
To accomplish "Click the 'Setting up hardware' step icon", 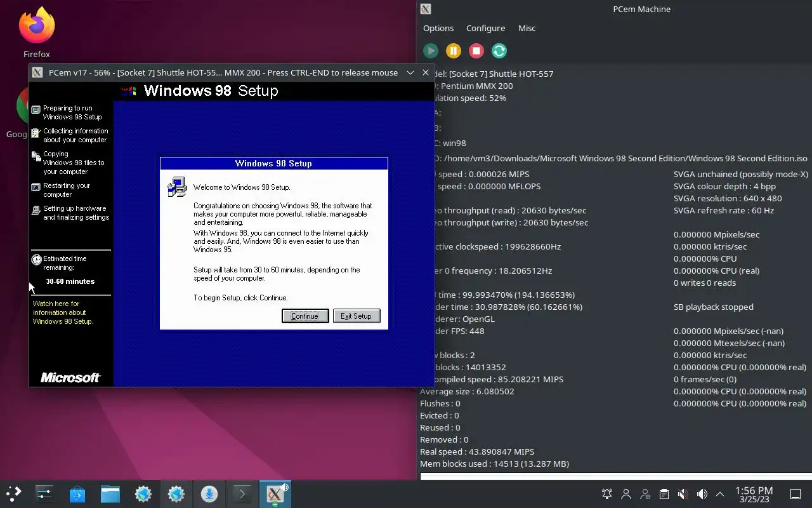I will 36,210.
